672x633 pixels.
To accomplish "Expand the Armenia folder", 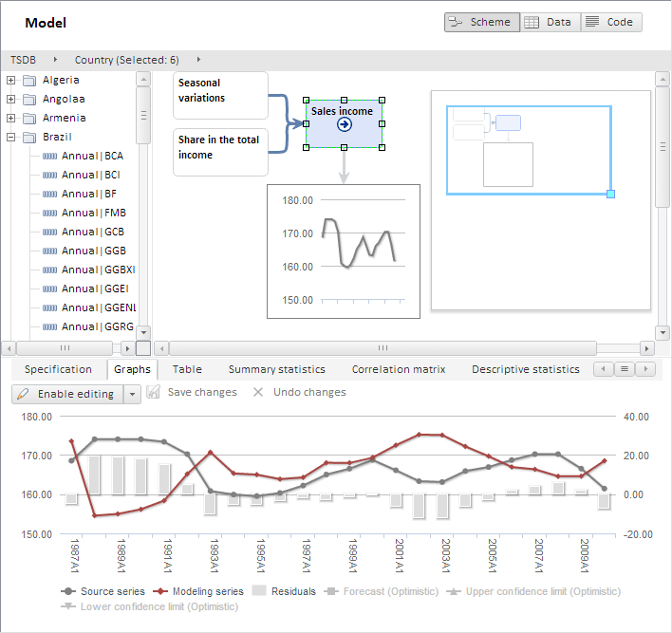I will (10, 118).
